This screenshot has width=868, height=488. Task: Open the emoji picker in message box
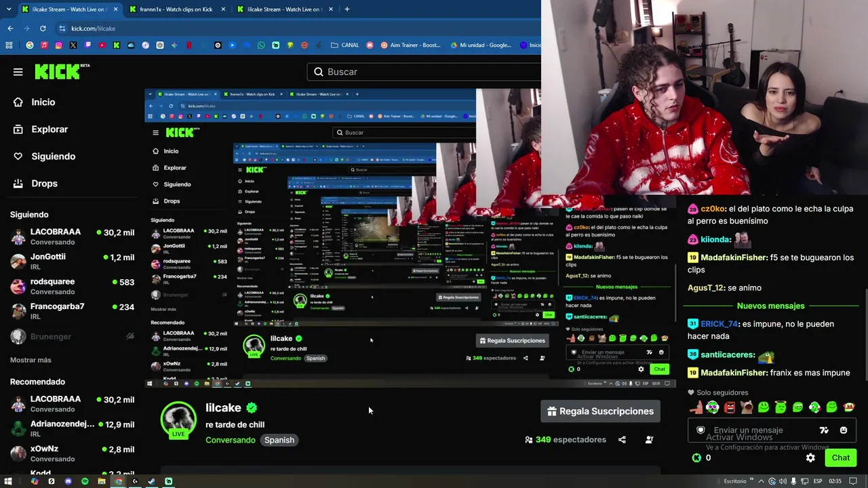click(x=844, y=430)
